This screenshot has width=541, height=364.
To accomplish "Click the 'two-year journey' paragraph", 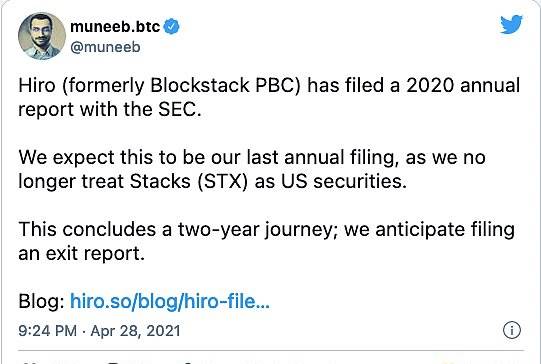I will click(266, 241).
